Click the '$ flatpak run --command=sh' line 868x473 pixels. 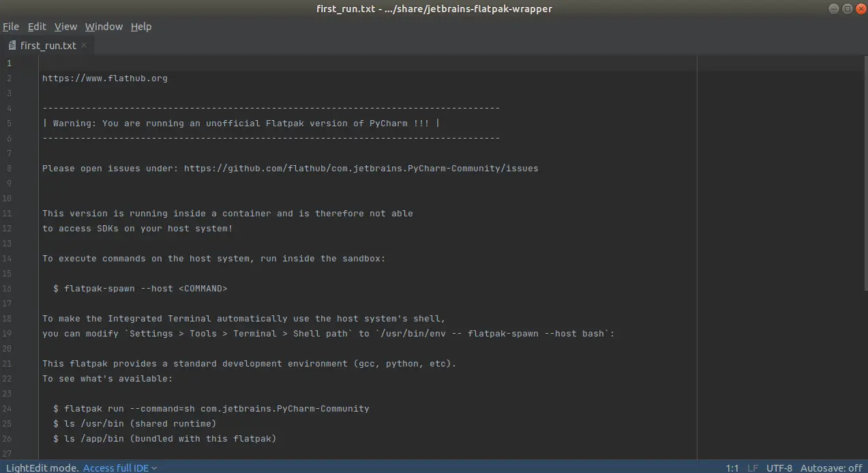(x=211, y=409)
